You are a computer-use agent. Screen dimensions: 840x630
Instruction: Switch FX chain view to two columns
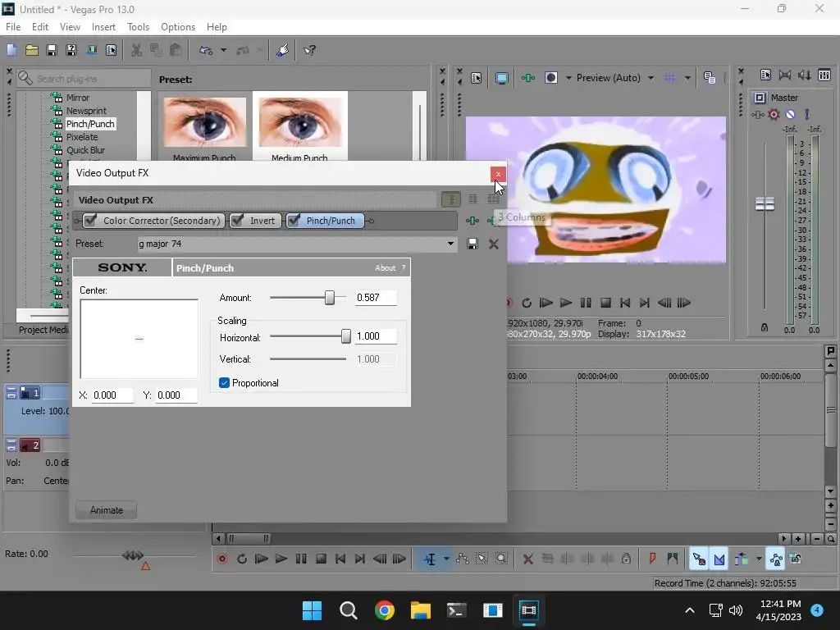(x=473, y=199)
